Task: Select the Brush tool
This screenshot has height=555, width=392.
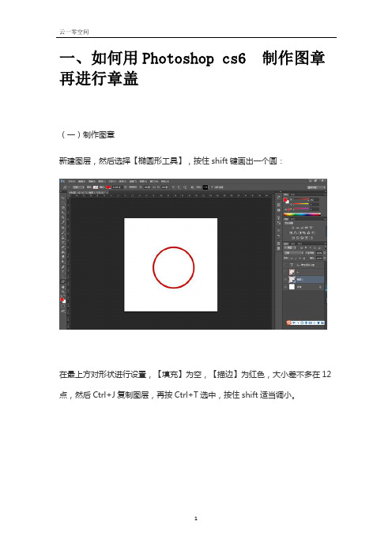Action: coord(63,232)
